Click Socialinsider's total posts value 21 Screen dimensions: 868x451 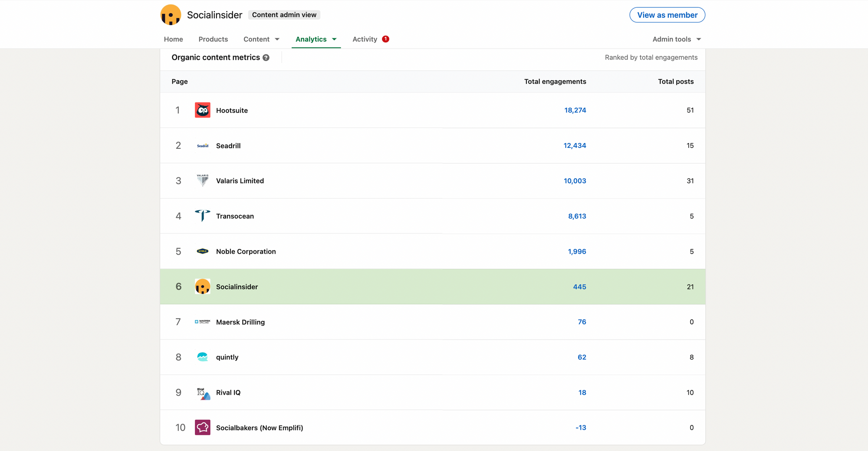click(x=690, y=287)
